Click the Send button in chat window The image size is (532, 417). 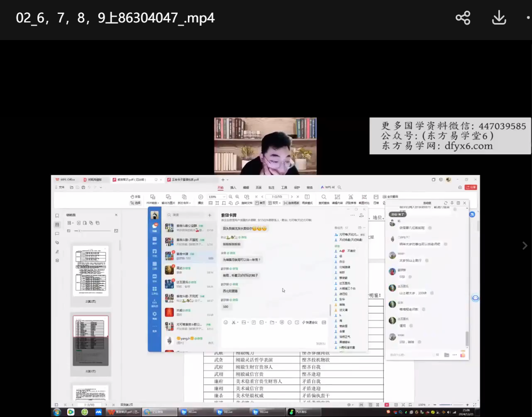point(320,343)
